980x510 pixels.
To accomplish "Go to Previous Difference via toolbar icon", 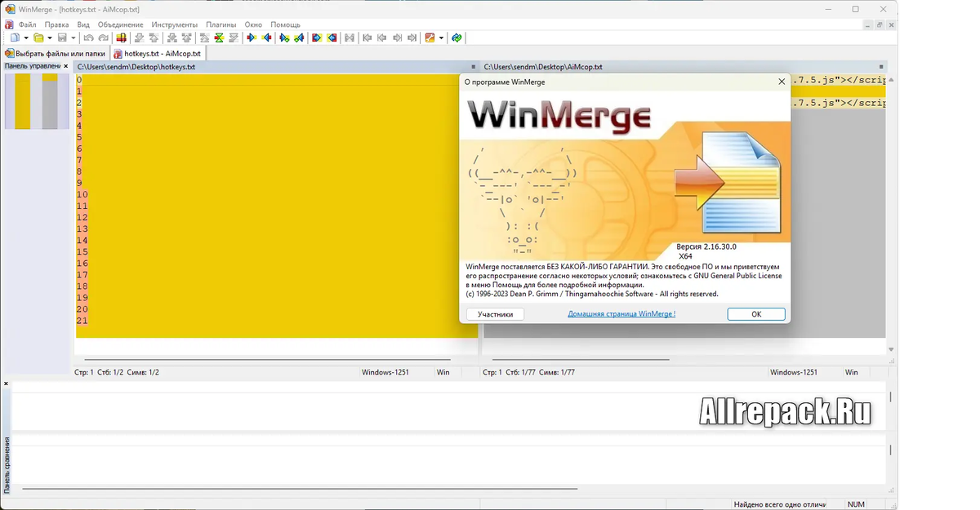I will (154, 38).
